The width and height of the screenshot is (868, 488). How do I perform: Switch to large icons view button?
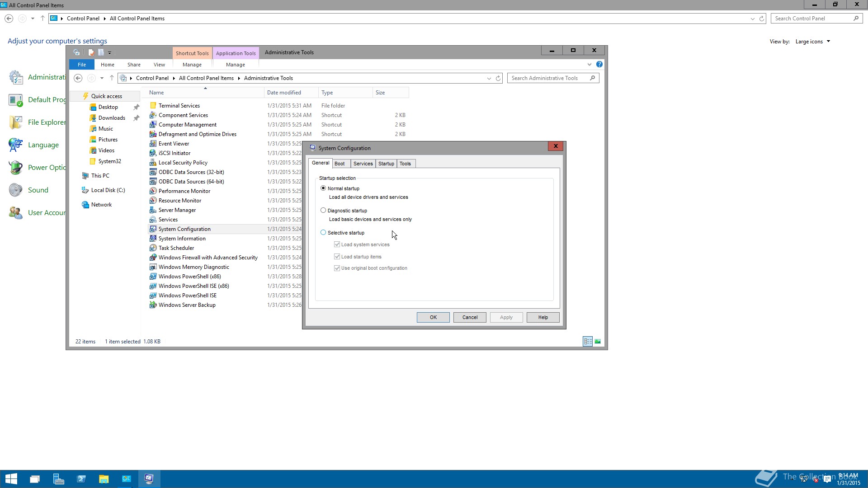[x=598, y=342]
